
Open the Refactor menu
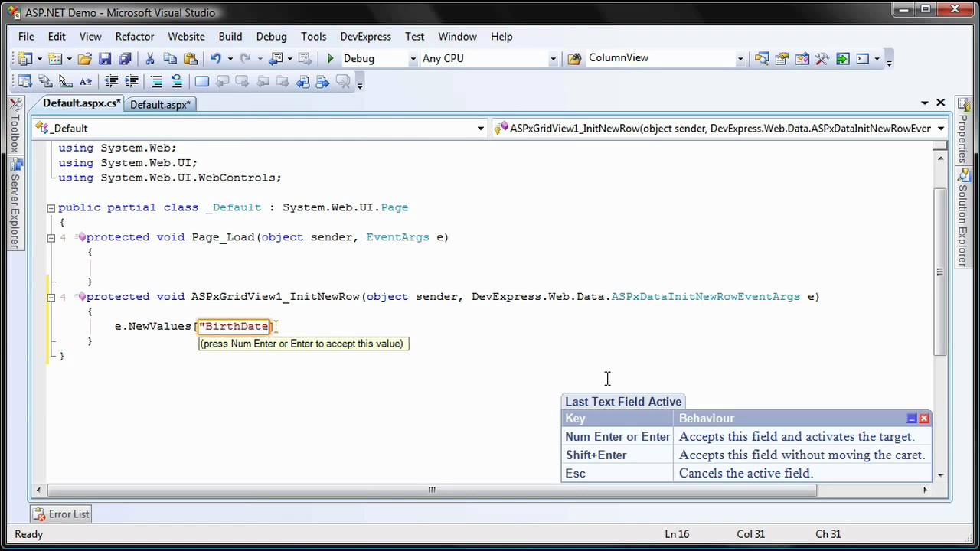[135, 36]
